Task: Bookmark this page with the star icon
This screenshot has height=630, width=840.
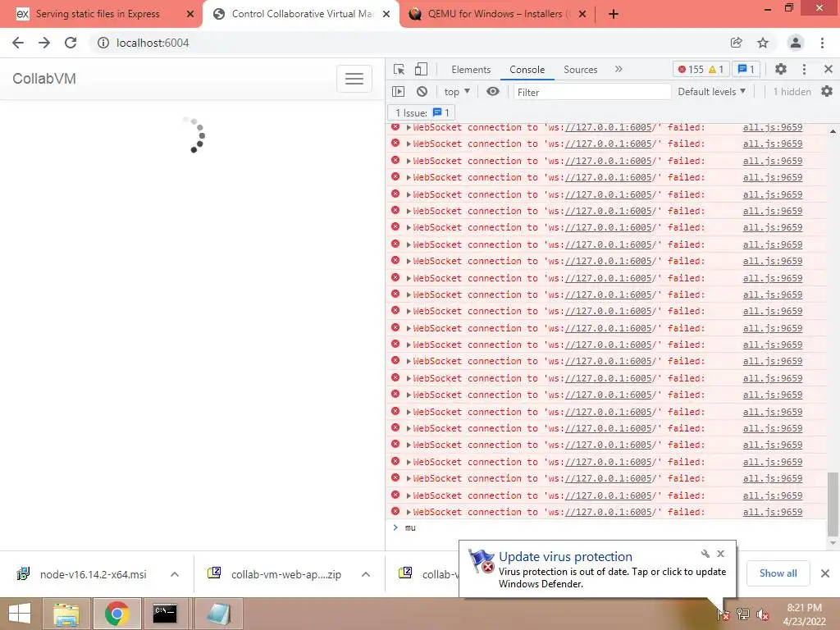Action: click(763, 43)
